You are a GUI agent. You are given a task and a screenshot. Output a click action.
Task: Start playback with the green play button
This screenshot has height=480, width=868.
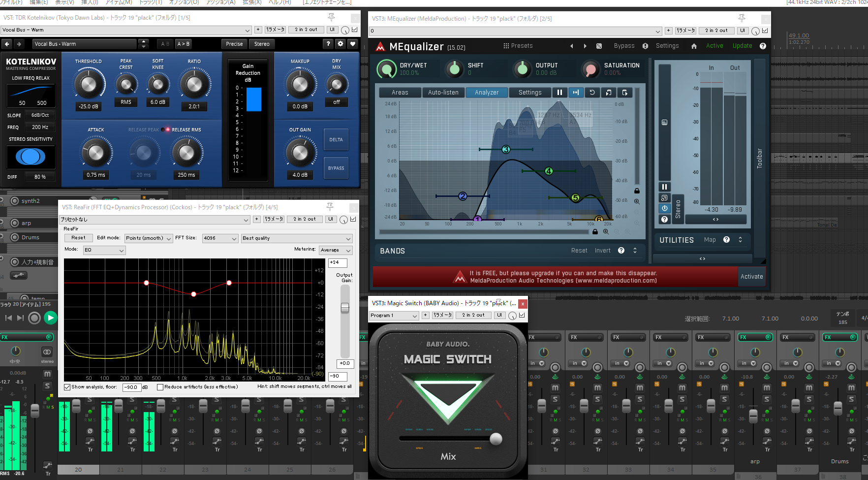(50, 318)
